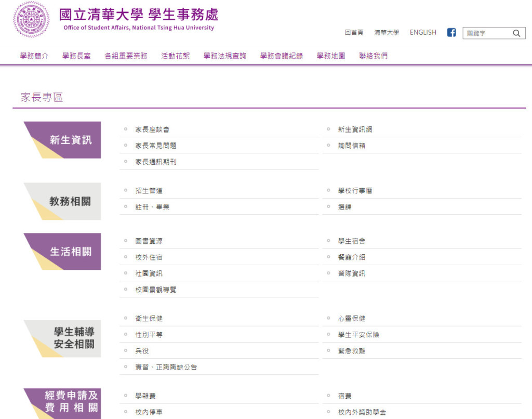The image size is (532, 419).
Task: Open the 新生資訊網 link
Action: click(x=355, y=129)
